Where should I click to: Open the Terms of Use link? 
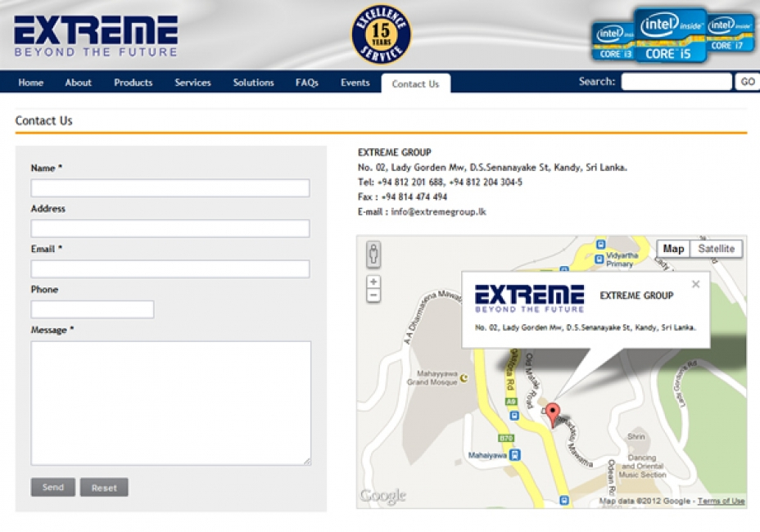(721, 501)
